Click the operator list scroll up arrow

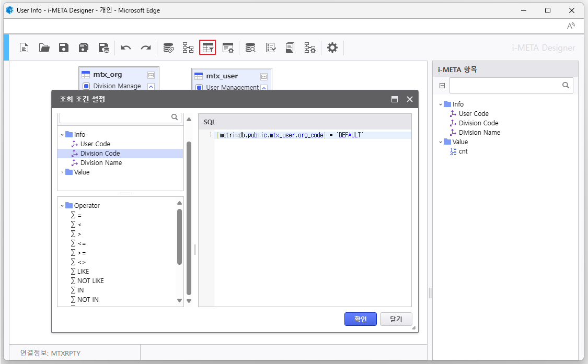coord(179,203)
